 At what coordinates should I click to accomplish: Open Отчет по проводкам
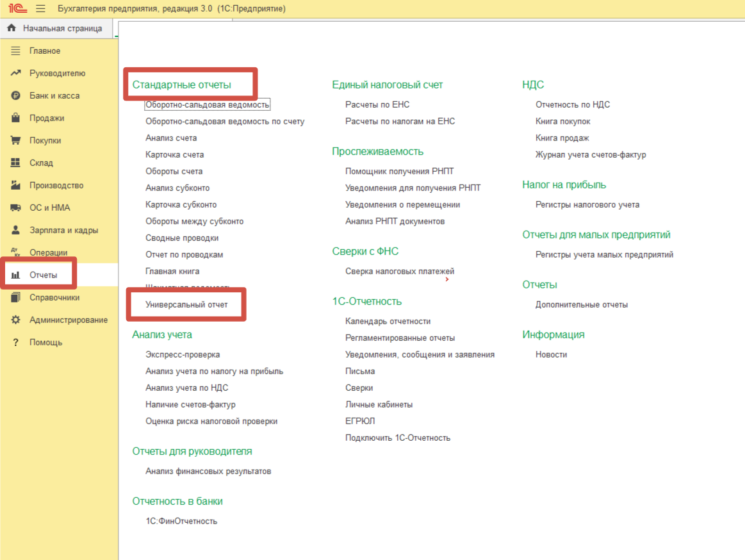(184, 254)
